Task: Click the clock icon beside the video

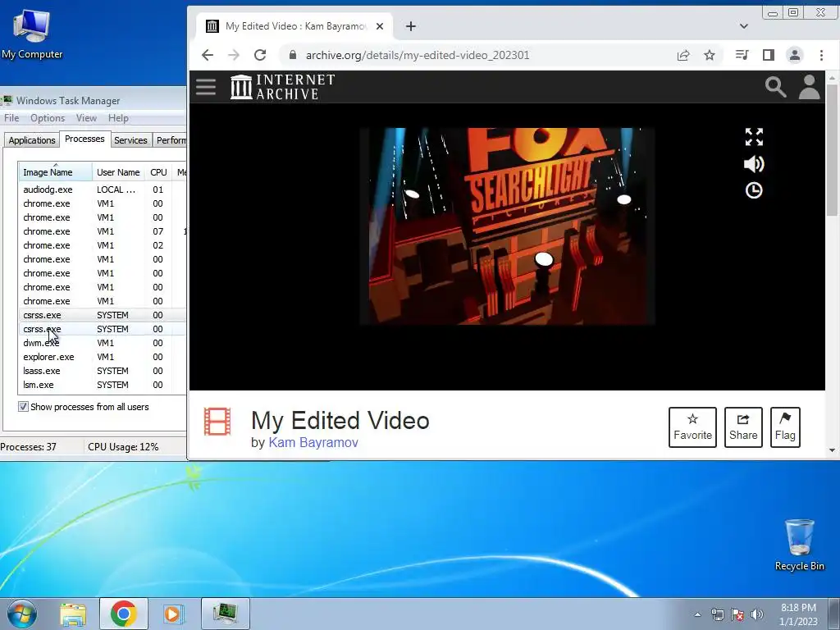Action: 754,190
